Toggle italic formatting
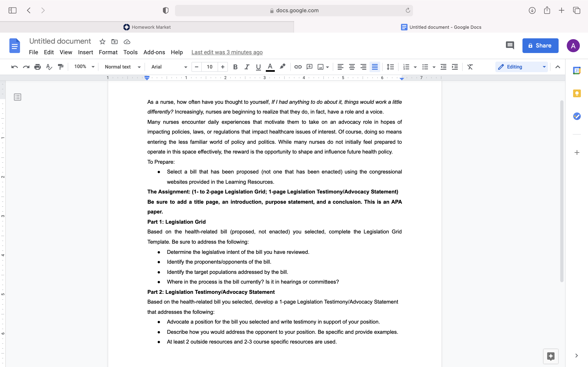The height and width of the screenshot is (367, 588). [247, 67]
